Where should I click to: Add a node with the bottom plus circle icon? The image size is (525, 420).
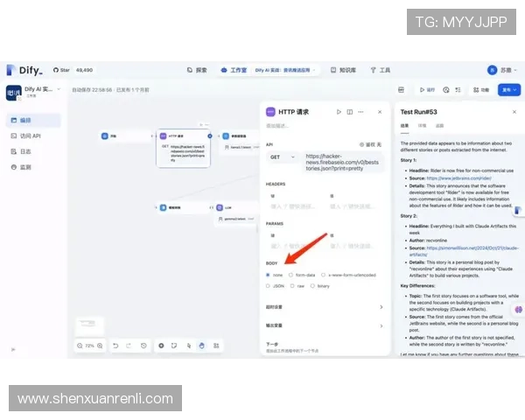click(161, 346)
